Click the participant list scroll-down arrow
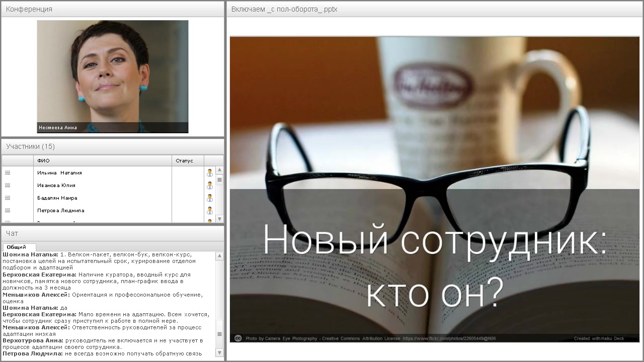Image resolution: width=644 pixels, height=362 pixels. pyautogui.click(x=219, y=219)
